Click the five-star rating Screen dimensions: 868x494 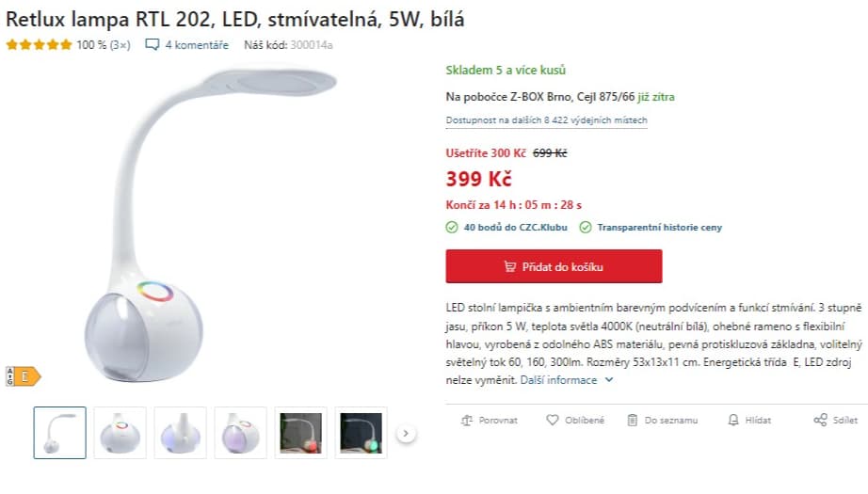tap(39, 45)
